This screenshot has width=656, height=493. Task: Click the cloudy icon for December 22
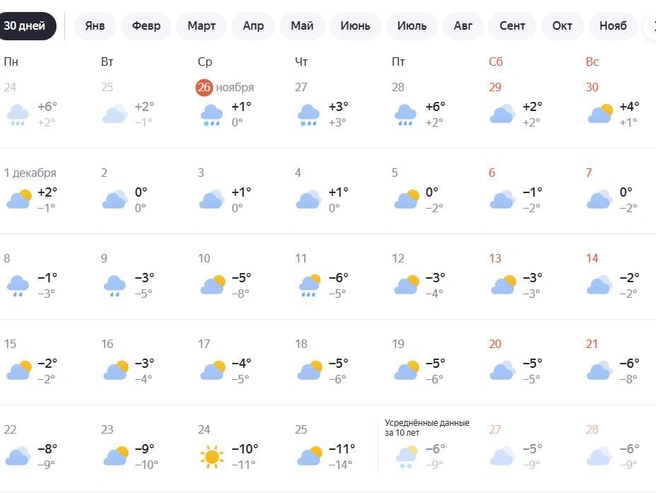pos(18,457)
